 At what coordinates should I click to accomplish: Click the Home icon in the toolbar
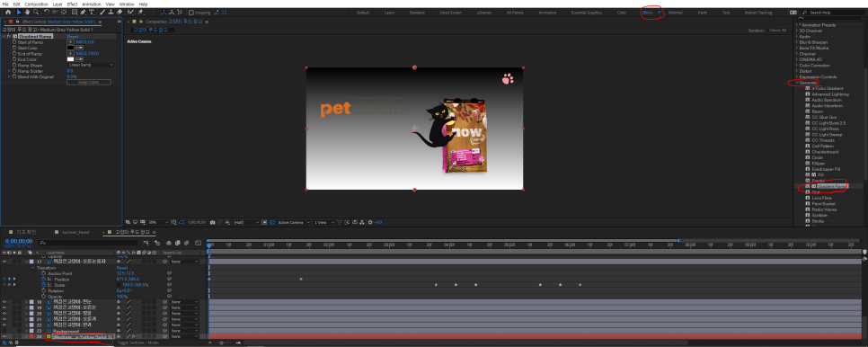(8, 12)
